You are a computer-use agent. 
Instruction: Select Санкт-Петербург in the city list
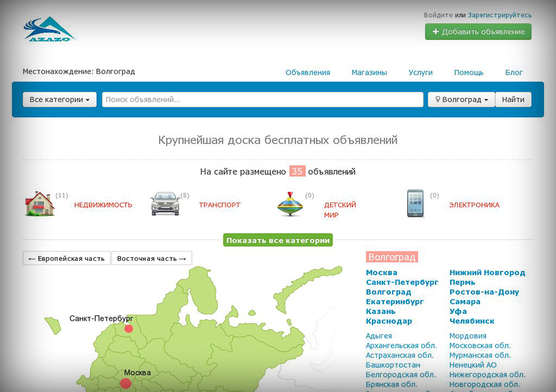pos(402,283)
